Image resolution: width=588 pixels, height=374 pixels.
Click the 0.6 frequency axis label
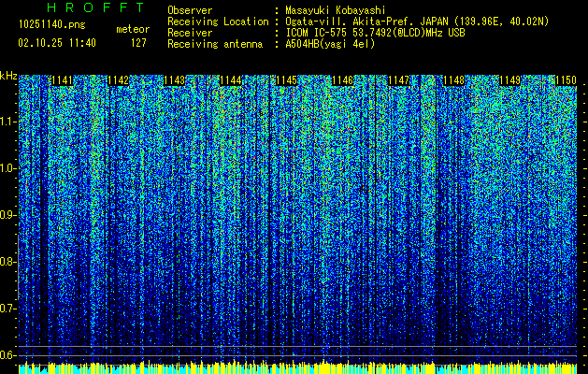[x=7, y=355]
